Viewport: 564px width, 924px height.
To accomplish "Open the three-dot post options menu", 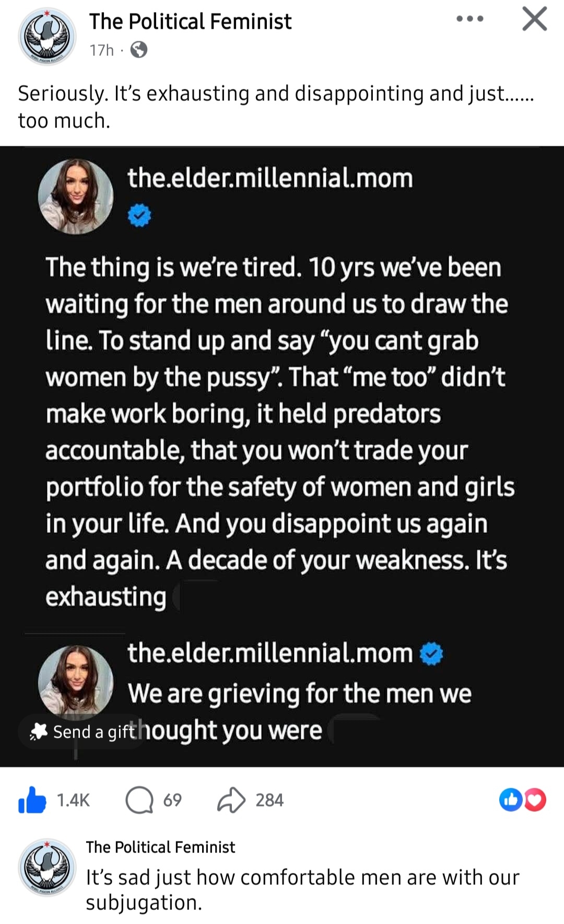I will pos(469,19).
